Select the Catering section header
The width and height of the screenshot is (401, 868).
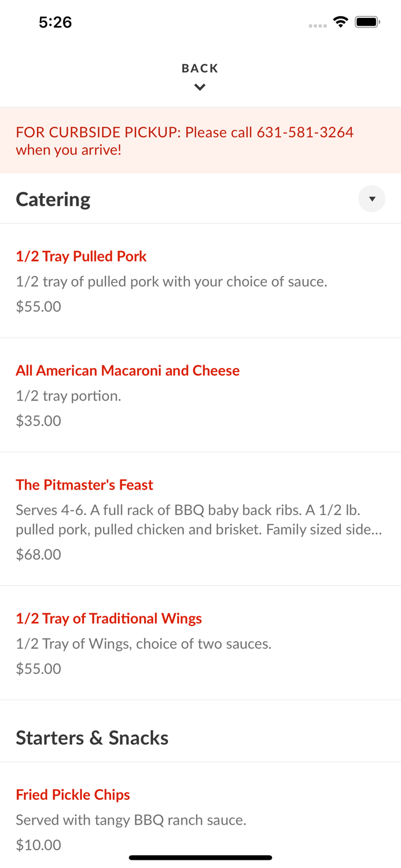(x=53, y=199)
